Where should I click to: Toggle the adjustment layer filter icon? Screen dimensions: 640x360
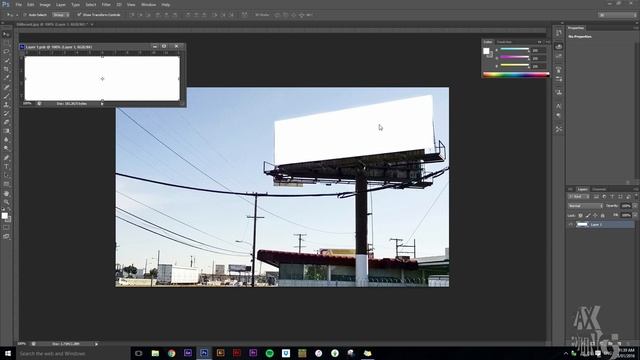click(x=604, y=197)
